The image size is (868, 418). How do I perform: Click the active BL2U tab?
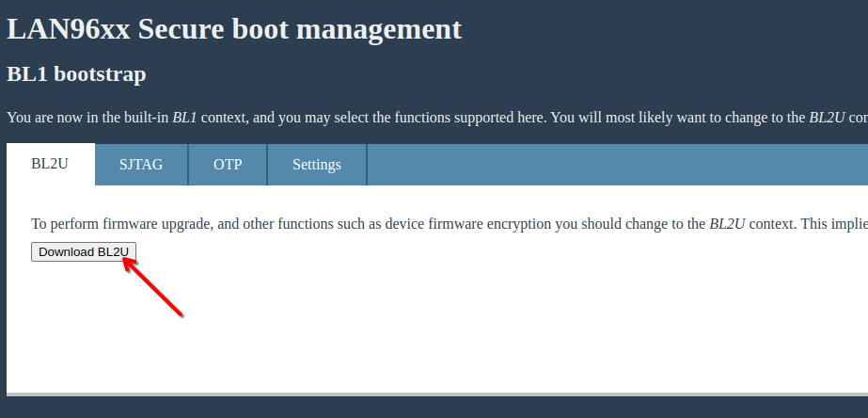50,165
